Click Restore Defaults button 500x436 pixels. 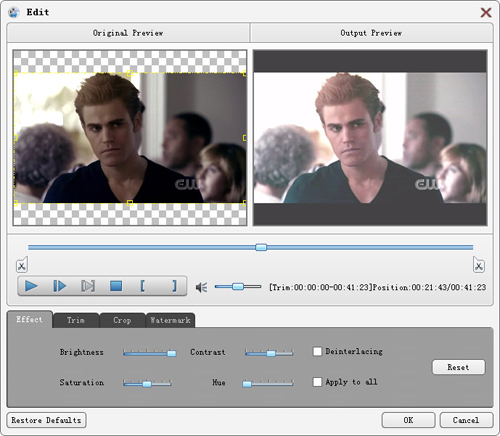pyautogui.click(x=46, y=420)
